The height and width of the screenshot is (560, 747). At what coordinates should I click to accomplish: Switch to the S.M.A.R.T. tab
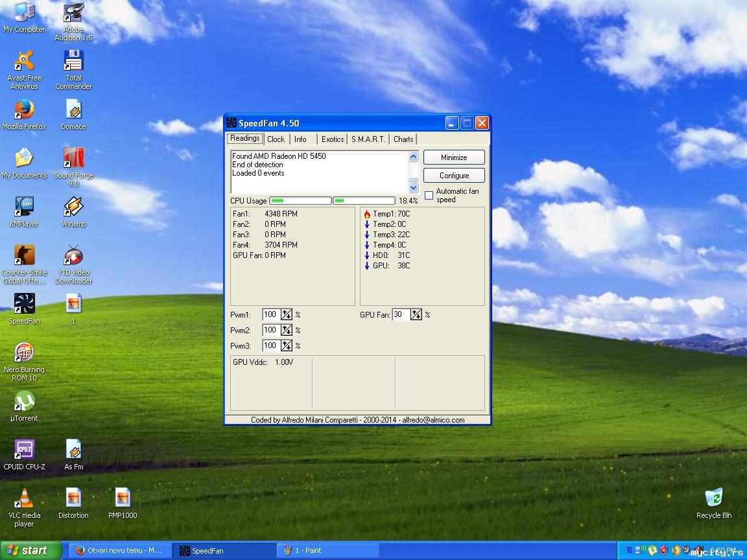[368, 139]
